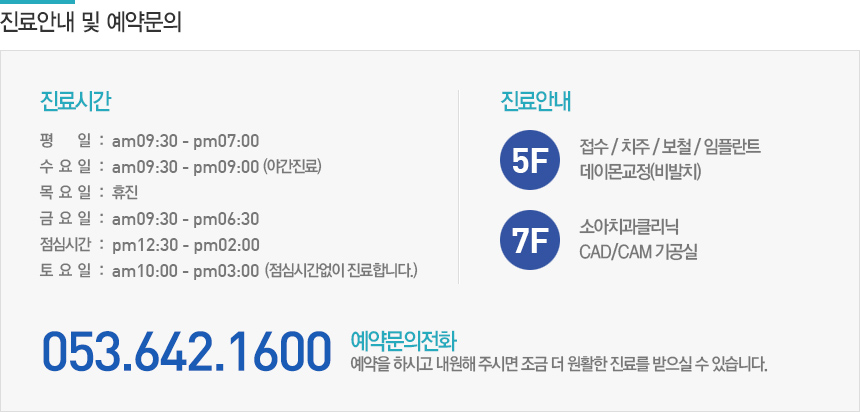This screenshot has width=860, height=412.
Task: Click the CAD/CAM 기공실 text
Action: 638,252
